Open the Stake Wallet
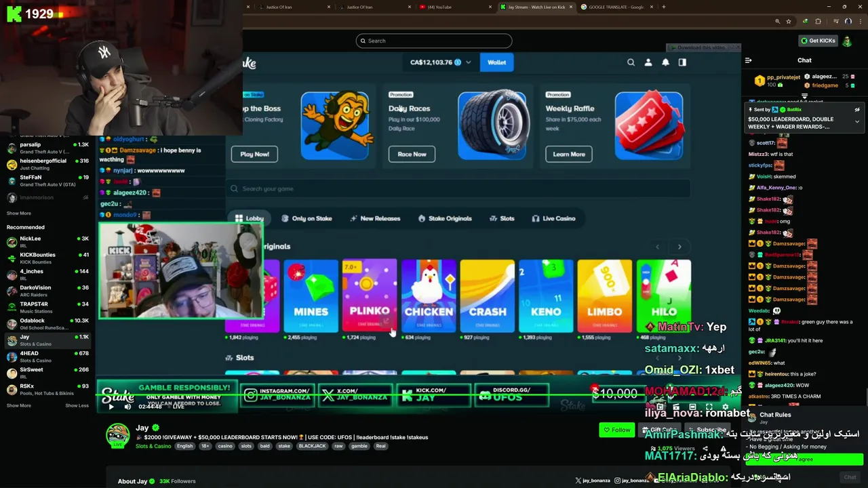868x488 pixels. click(x=496, y=62)
